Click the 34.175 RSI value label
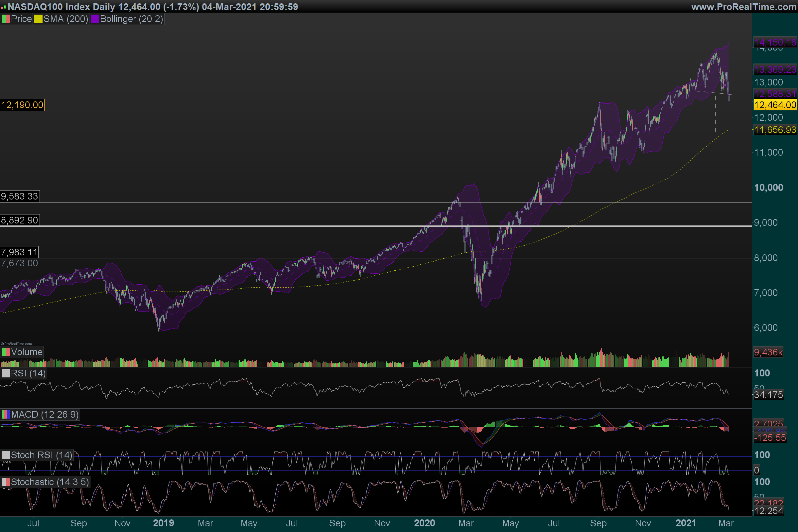This screenshot has width=798, height=532. pos(768,395)
